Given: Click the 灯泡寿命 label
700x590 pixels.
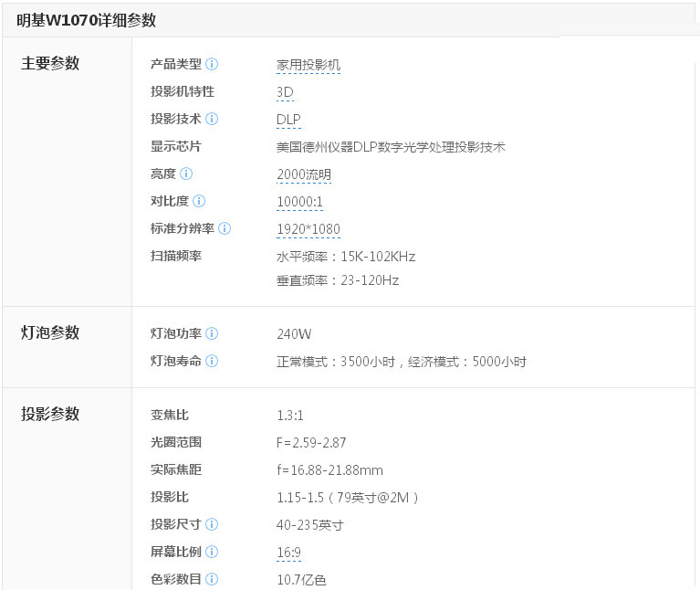Looking at the screenshot, I should tap(176, 361).
